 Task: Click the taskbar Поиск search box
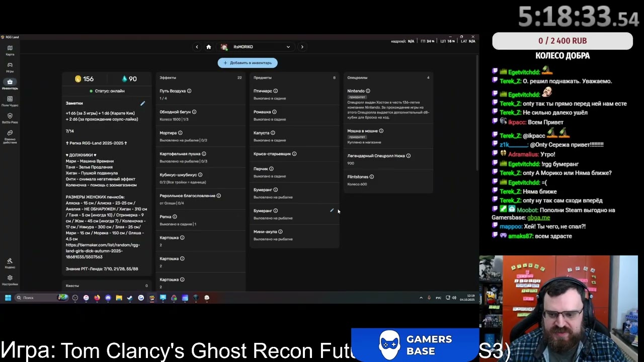coord(41,298)
